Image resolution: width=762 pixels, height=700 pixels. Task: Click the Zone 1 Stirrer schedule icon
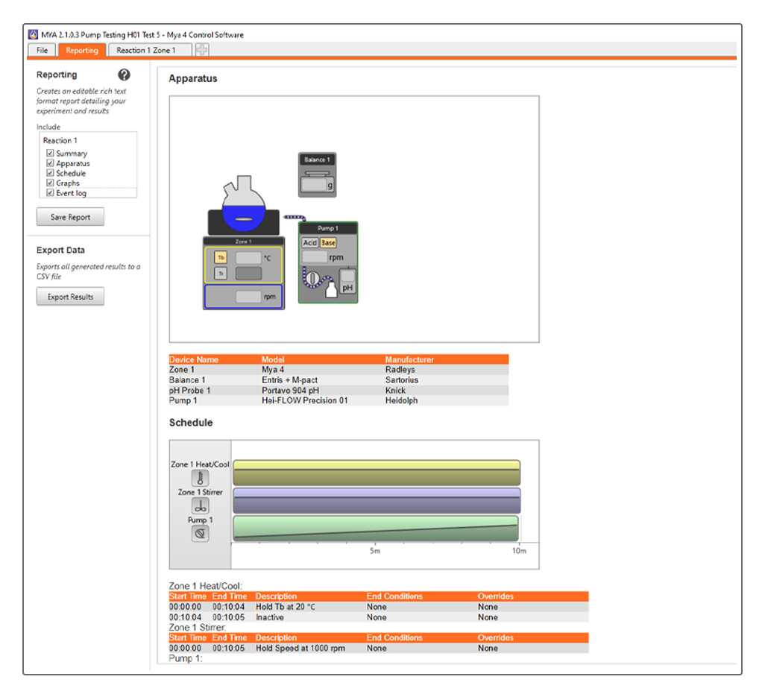click(x=200, y=505)
